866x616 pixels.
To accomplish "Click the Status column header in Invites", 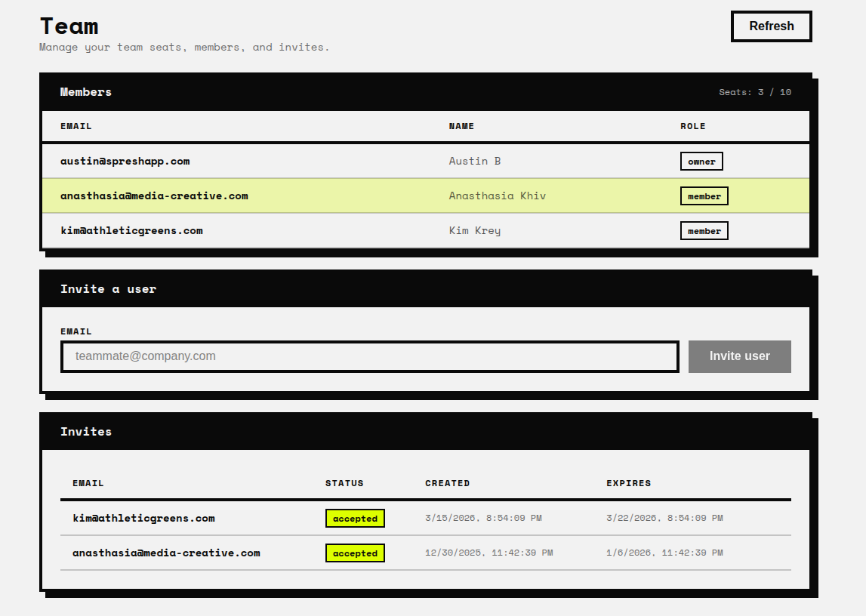I will point(344,483).
